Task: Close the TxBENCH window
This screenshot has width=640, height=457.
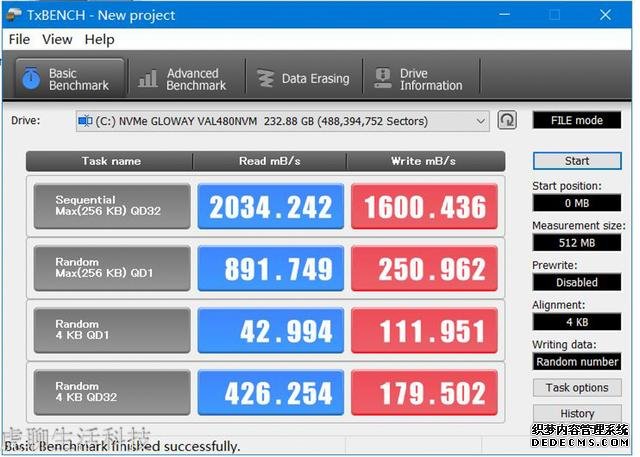Action: (605, 15)
